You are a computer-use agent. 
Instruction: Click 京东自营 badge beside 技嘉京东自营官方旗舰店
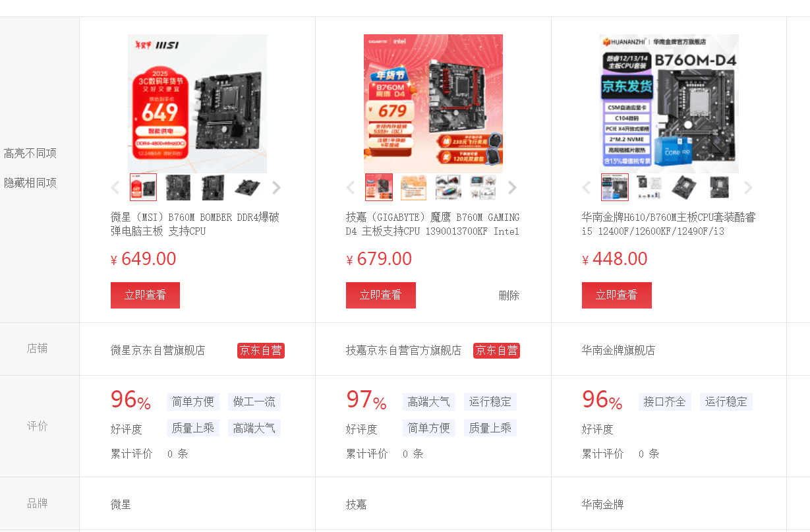click(496, 351)
